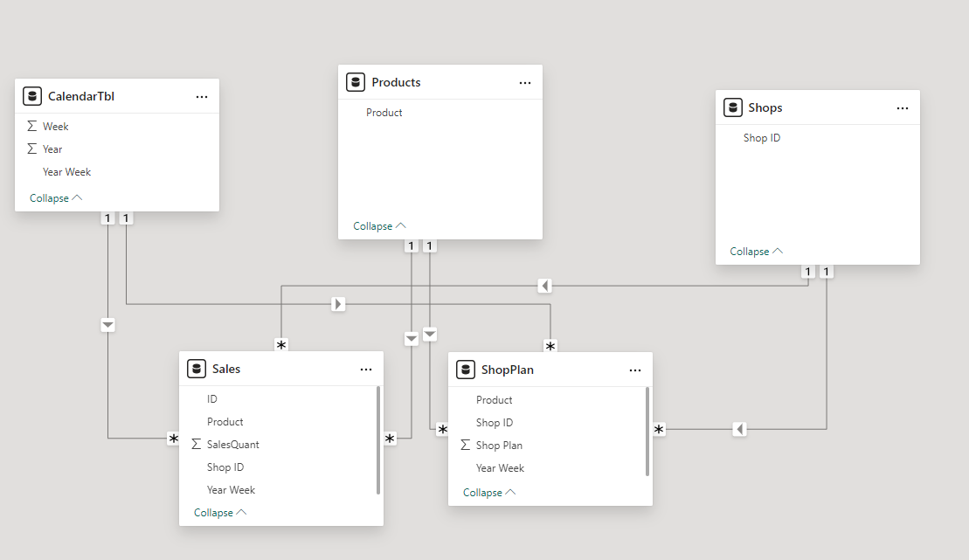
Task: Click the Sales table database icon
Action: (x=197, y=369)
